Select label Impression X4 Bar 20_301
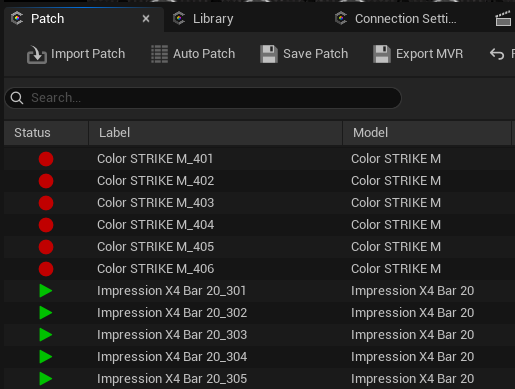 [x=172, y=291]
